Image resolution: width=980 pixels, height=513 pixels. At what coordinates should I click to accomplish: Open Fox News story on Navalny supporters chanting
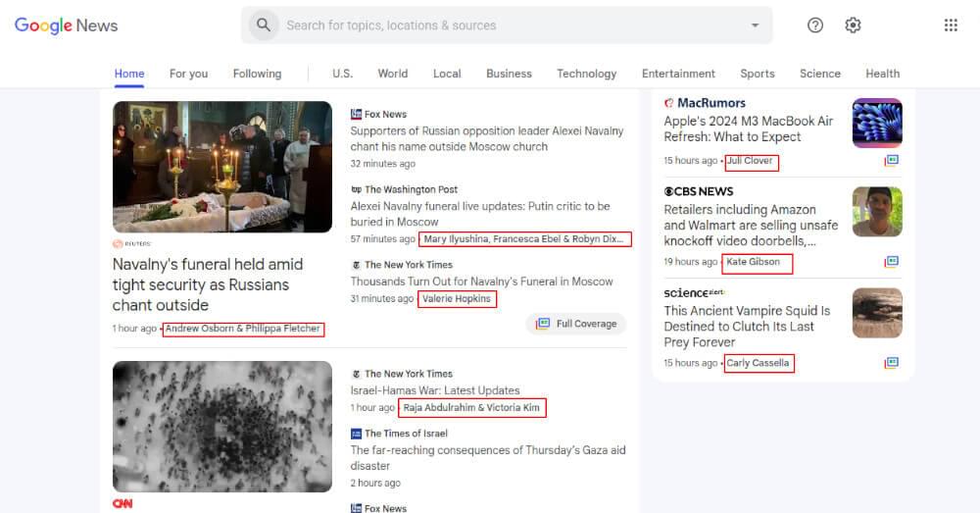tap(487, 139)
